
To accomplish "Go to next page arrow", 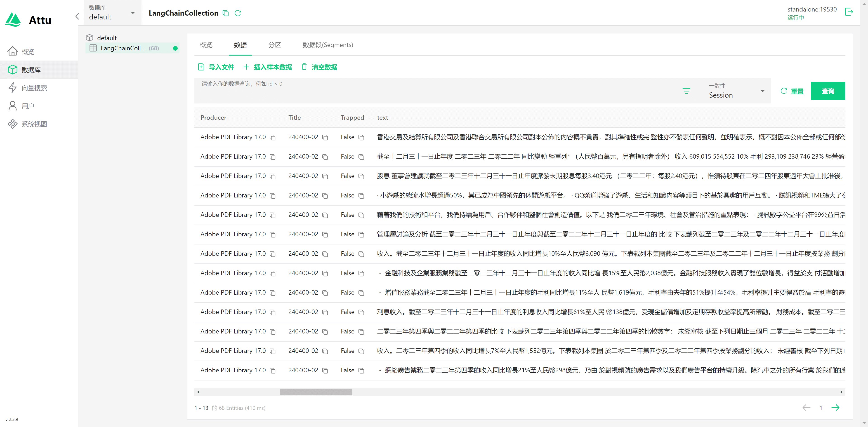I will pyautogui.click(x=835, y=408).
